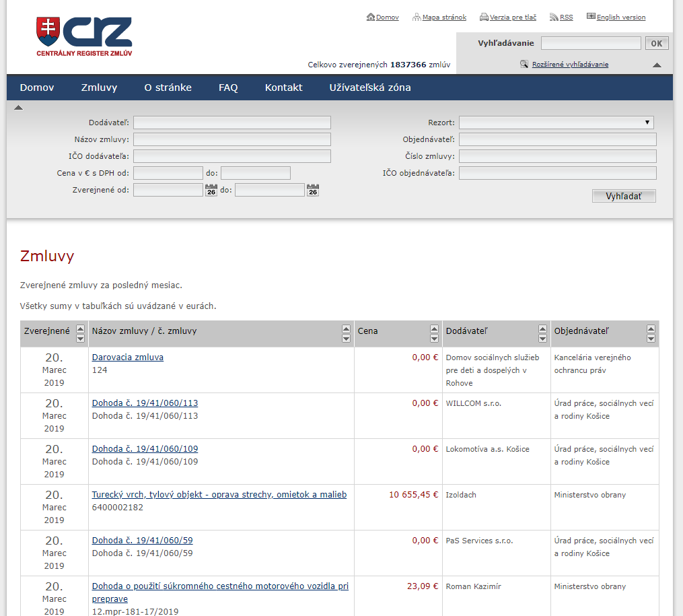The height and width of the screenshot is (616, 683).
Task: Focus the Vyhľadávanie quick search field
Action: click(x=591, y=43)
